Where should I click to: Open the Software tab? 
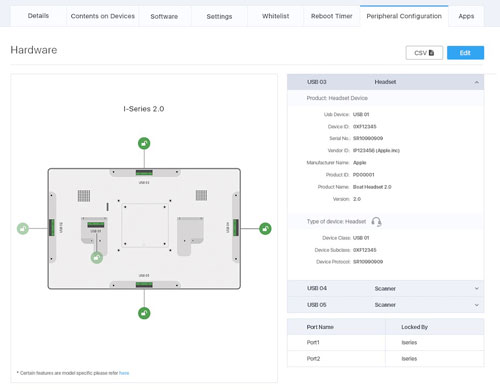pyautogui.click(x=164, y=16)
